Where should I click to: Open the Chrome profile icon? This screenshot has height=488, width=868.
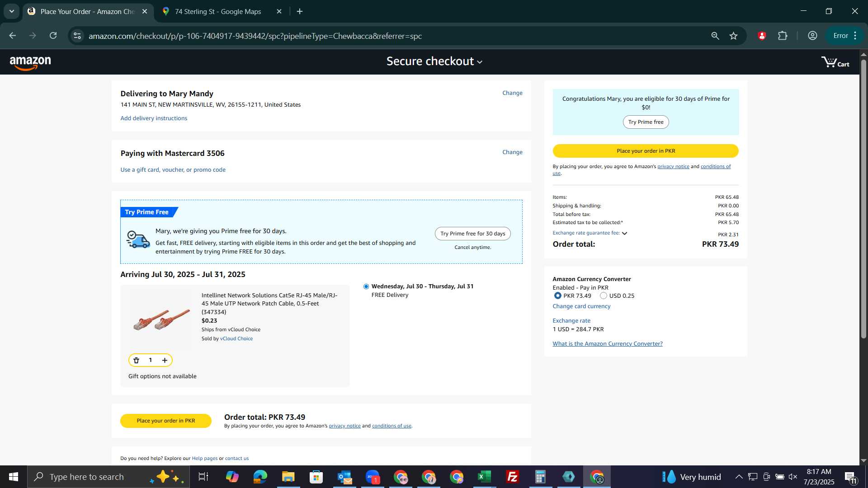[812, 36]
